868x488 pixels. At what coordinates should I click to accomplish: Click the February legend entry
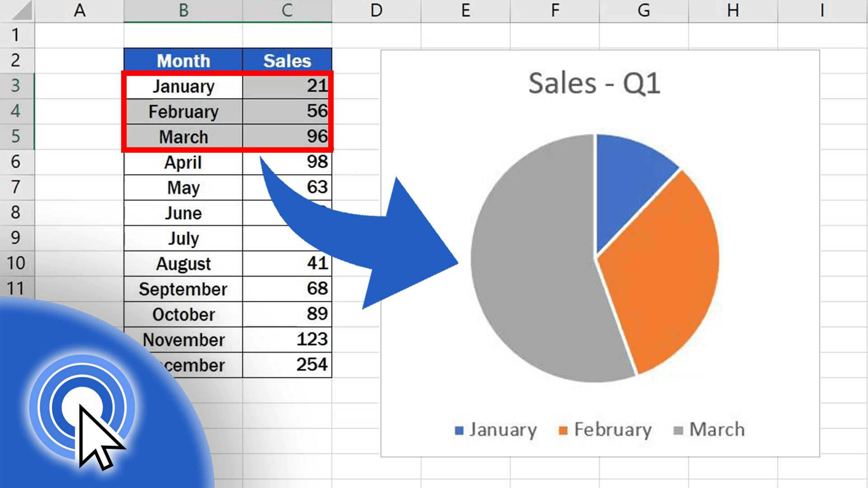pos(605,430)
